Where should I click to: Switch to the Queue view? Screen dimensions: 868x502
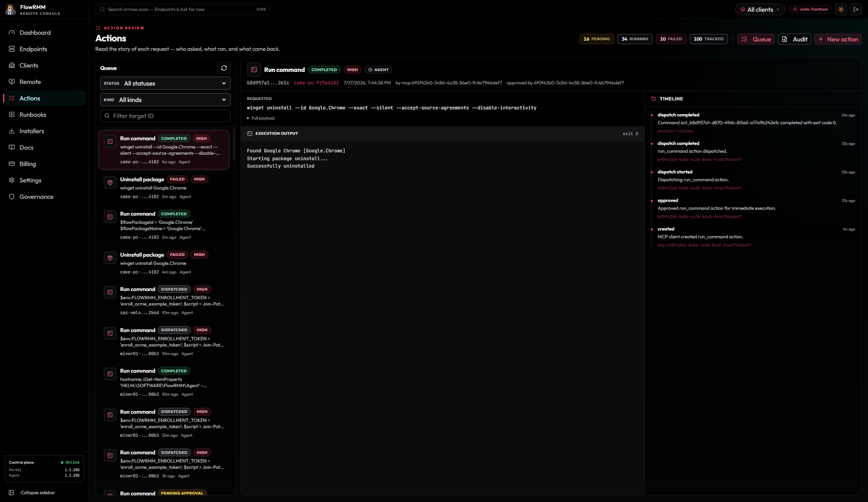[756, 39]
